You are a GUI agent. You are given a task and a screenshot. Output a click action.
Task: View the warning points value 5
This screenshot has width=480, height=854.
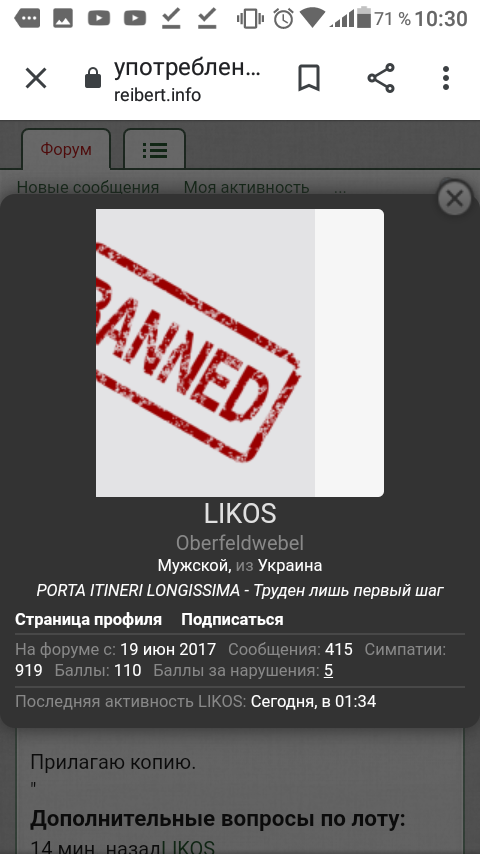point(328,670)
